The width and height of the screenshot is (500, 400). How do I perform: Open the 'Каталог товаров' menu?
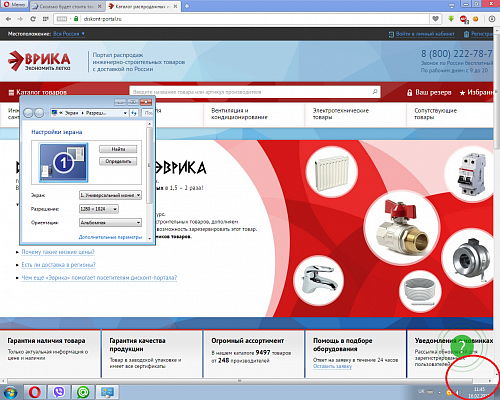(x=38, y=92)
